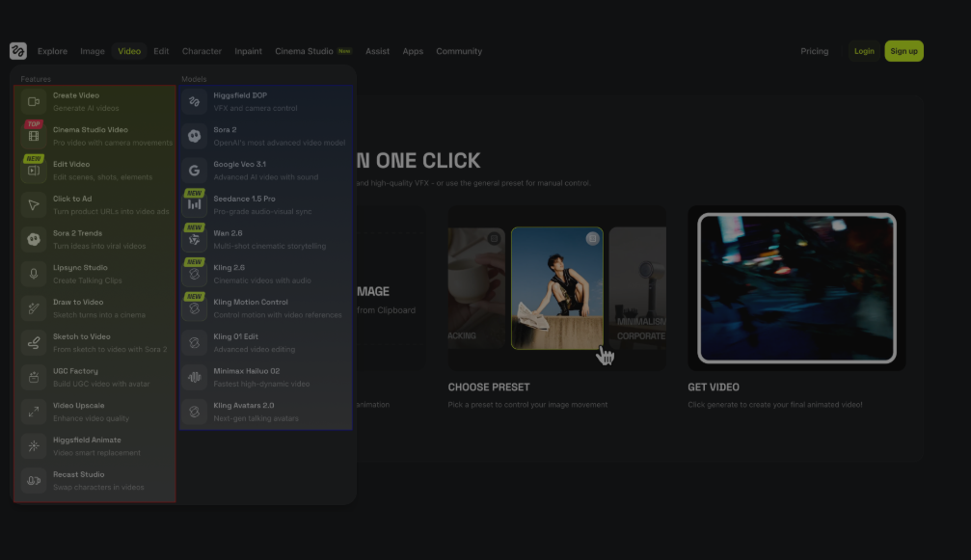Select Minimax Hailuo 02 model label
The height and width of the screenshot is (560, 971).
247,371
